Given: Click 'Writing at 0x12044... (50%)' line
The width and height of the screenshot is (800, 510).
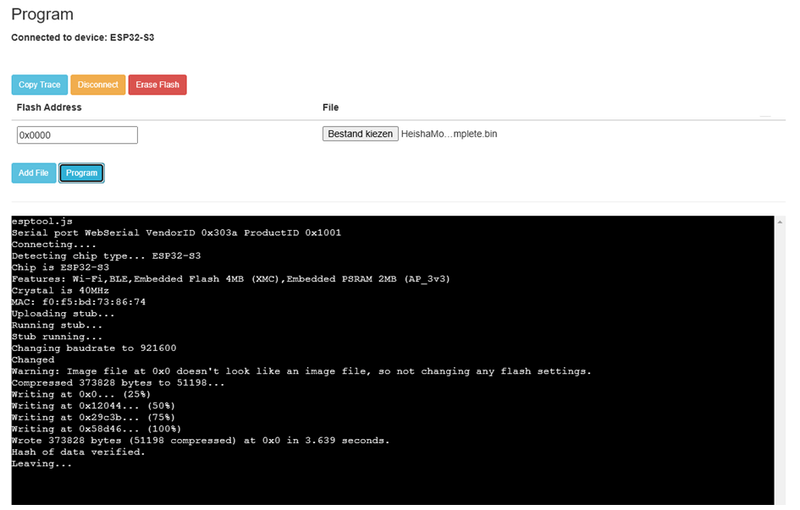Looking at the screenshot, I should (93, 406).
